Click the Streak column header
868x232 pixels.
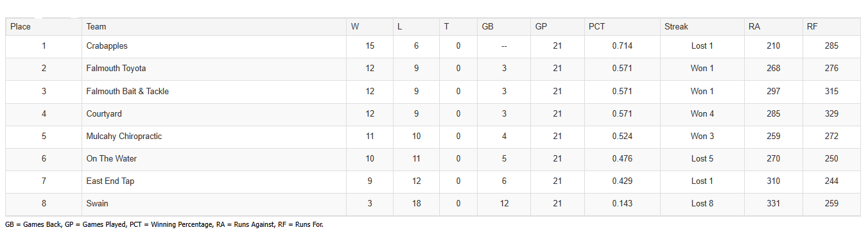[x=676, y=27]
